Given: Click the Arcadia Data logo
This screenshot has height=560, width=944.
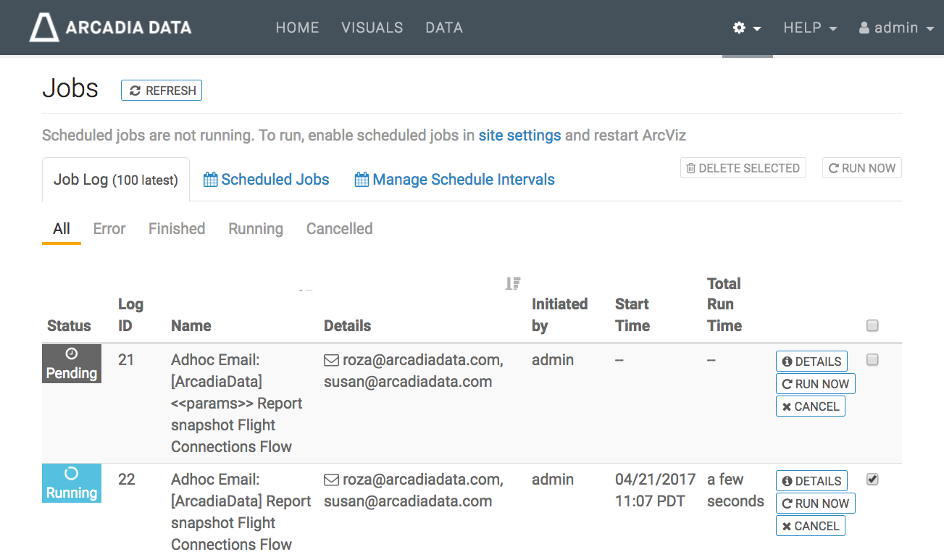Looking at the screenshot, I should (110, 28).
